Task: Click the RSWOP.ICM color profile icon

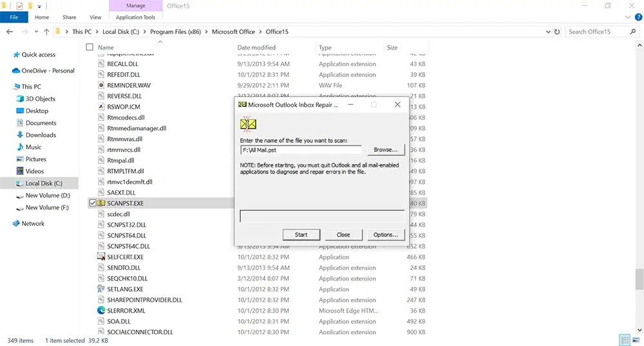Action: pos(101,107)
